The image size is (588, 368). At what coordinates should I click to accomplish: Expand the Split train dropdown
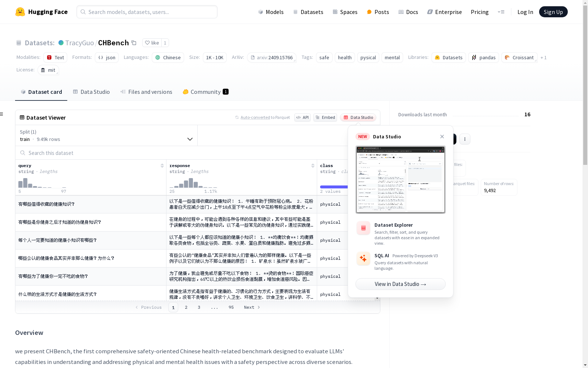point(107,135)
